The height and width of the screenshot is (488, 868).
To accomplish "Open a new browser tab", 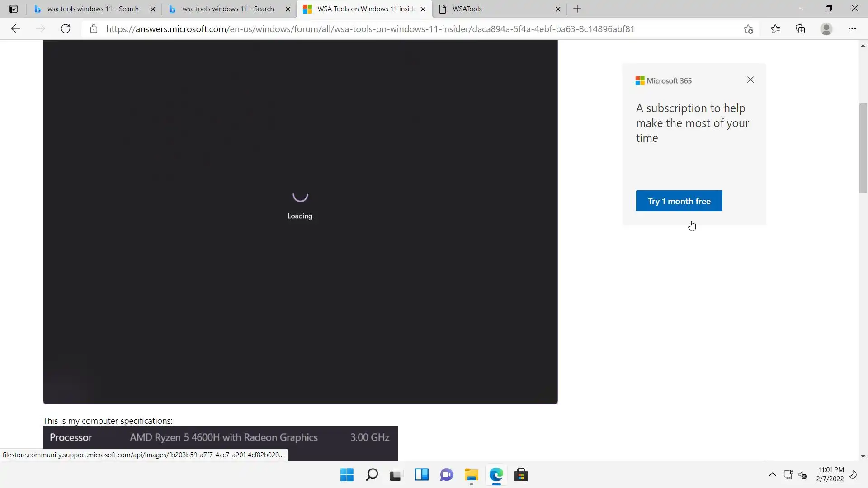I will tap(577, 9).
